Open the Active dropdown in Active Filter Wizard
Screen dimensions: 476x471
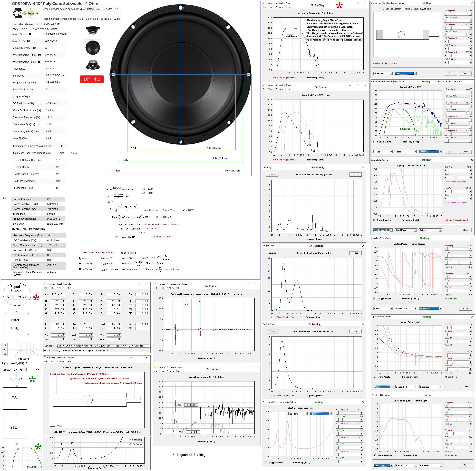(430, 230)
